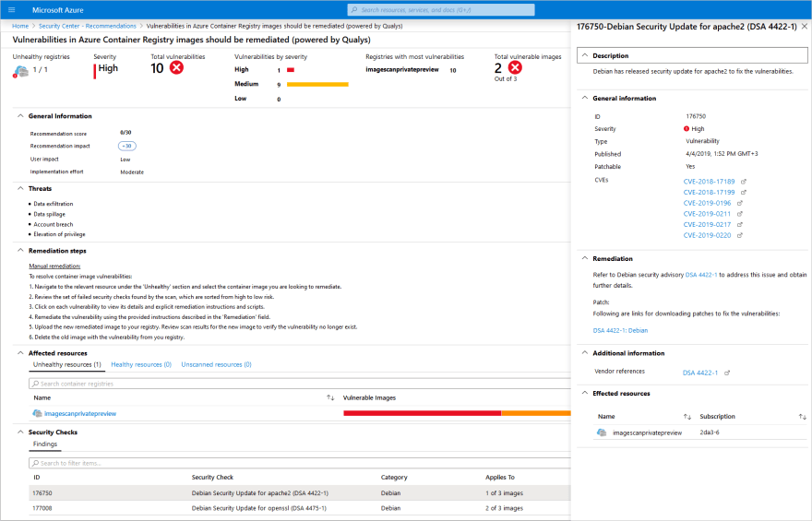Open the CVE-2019-0220 link
This screenshot has height=521, width=812.
tap(707, 235)
